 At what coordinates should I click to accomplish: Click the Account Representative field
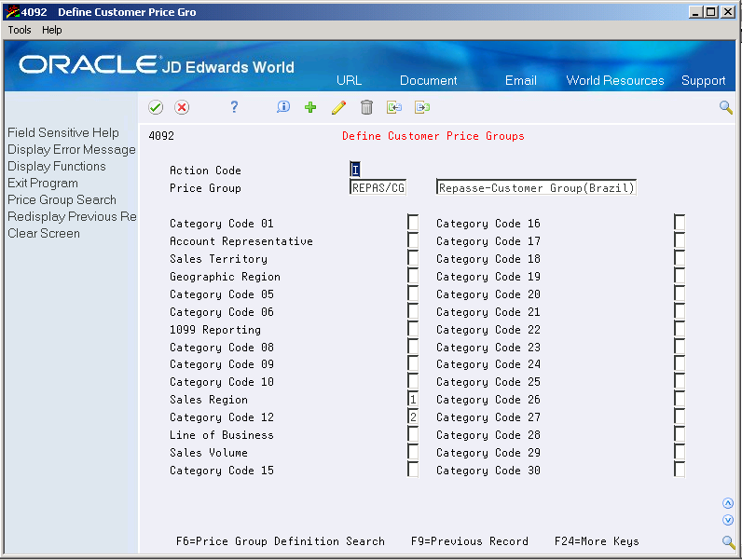click(413, 240)
